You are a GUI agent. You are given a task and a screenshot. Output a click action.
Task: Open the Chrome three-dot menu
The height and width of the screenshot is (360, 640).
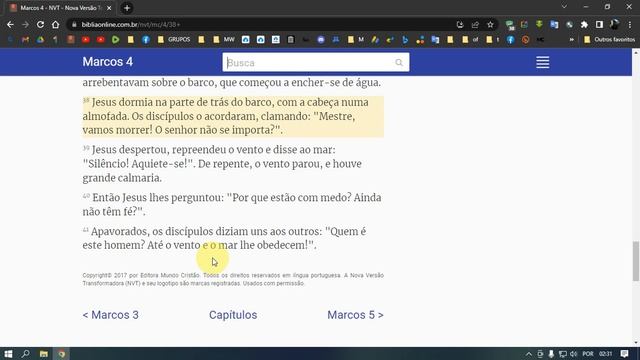(x=630, y=24)
